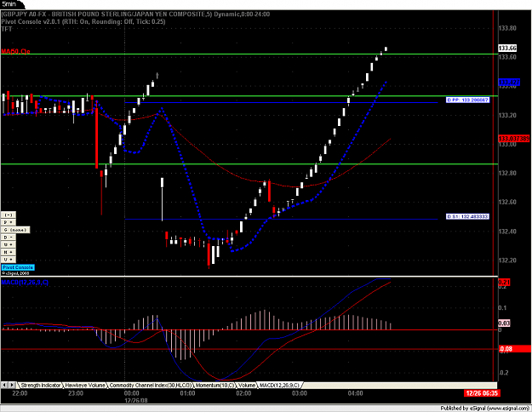Toggle daily pivots with the 'D -' button

pyautogui.click(x=9, y=237)
